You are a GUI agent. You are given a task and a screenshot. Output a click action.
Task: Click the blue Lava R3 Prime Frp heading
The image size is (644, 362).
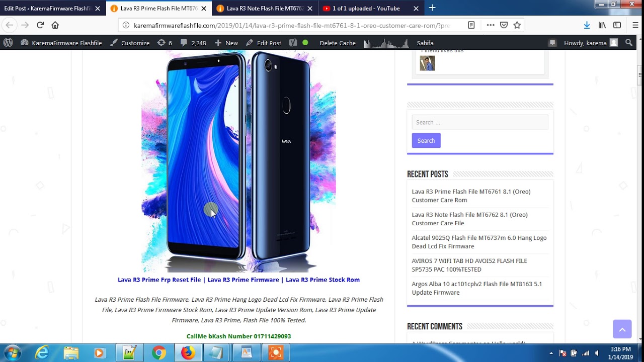[238, 280]
